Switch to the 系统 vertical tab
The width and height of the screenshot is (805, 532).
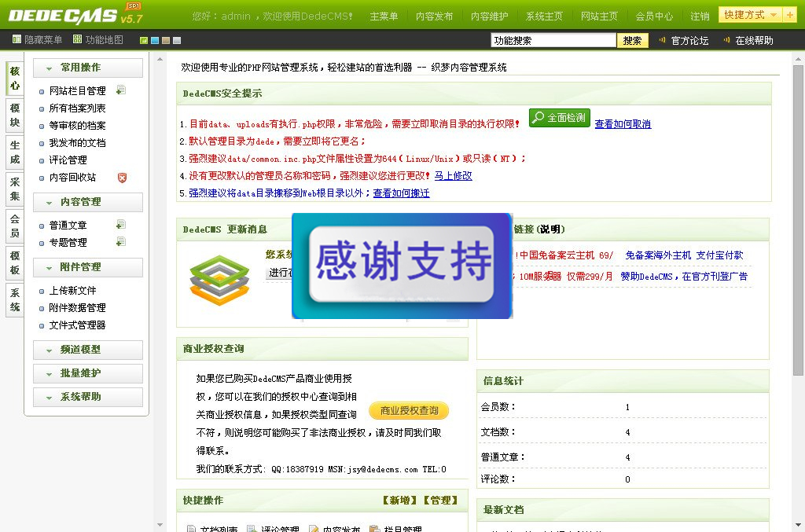pos(15,300)
